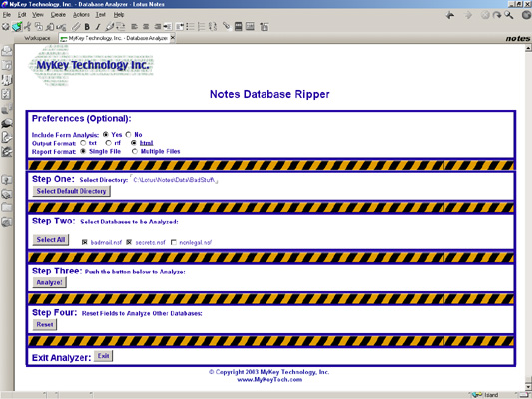Choose html output format

click(x=134, y=143)
